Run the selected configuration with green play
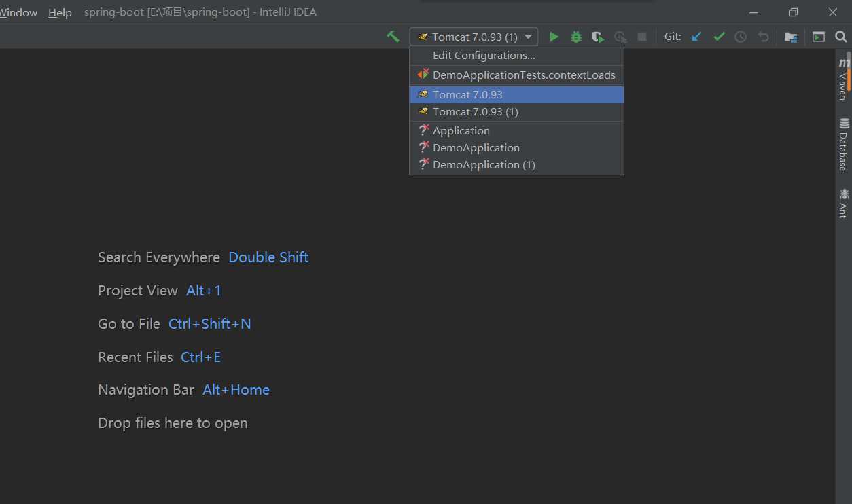This screenshot has width=852, height=504. [554, 37]
